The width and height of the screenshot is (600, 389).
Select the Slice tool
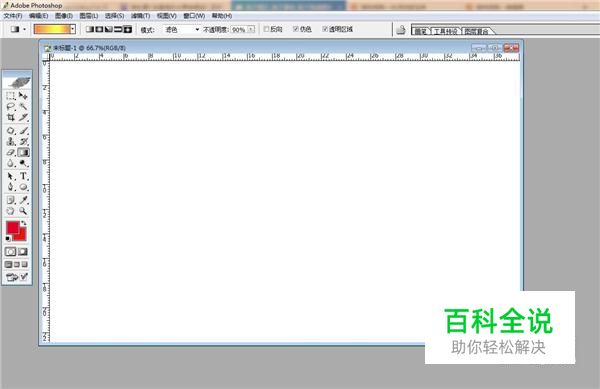(x=23, y=117)
